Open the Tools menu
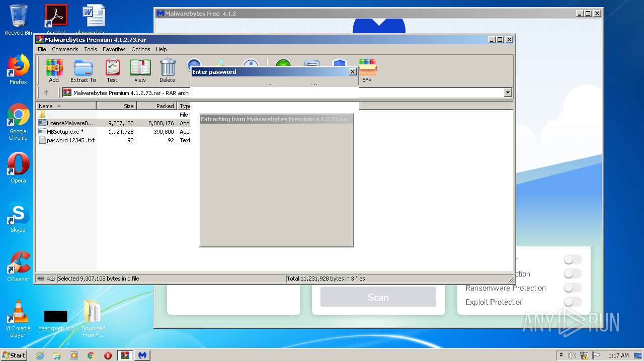 click(91, 49)
